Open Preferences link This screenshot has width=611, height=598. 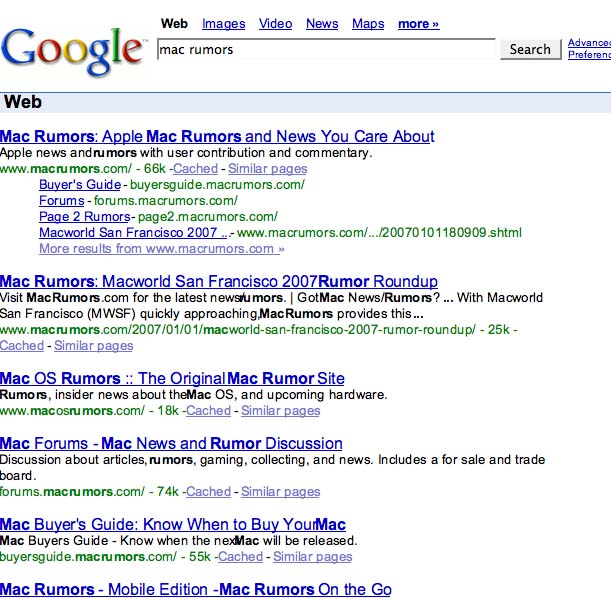589,55
